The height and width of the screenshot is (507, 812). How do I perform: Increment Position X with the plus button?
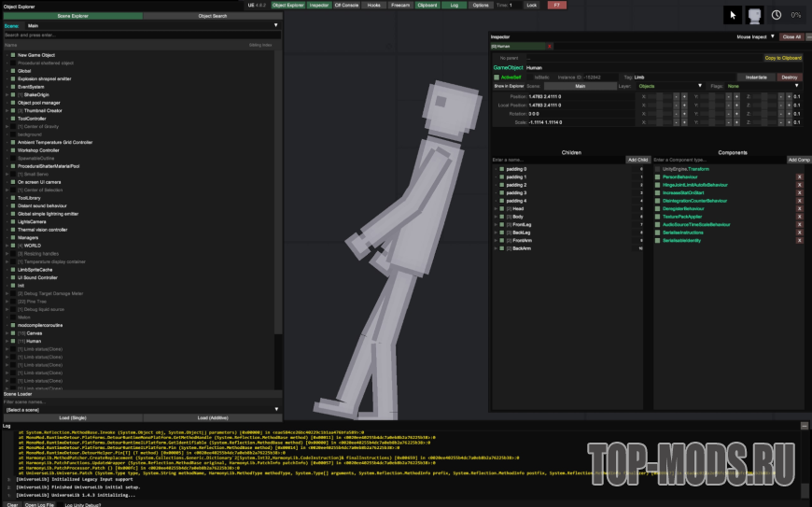(x=684, y=97)
